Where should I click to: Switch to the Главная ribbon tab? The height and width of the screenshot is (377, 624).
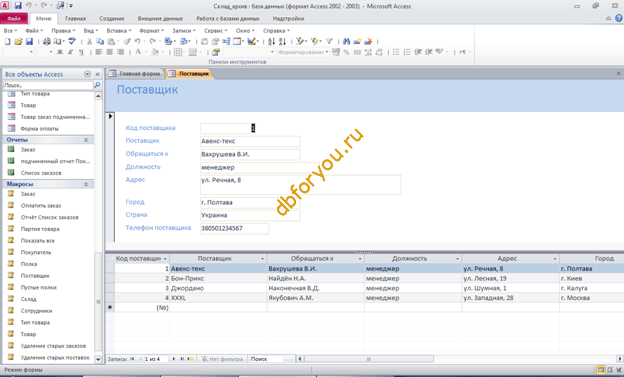tap(76, 19)
